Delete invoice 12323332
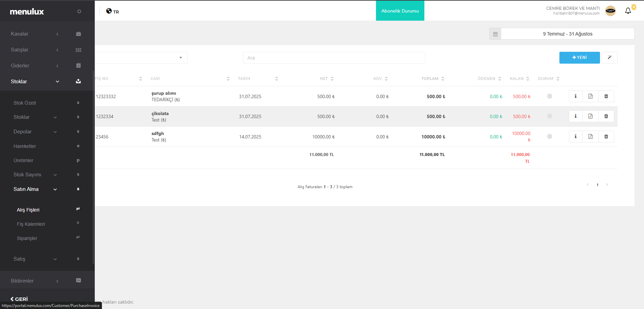644x309 pixels. pyautogui.click(x=606, y=96)
